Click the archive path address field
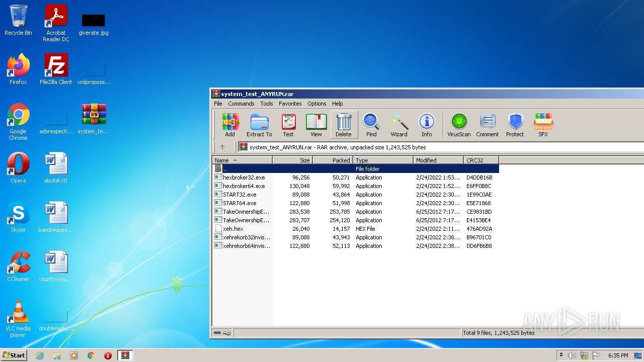The image size is (644, 362). (441, 147)
